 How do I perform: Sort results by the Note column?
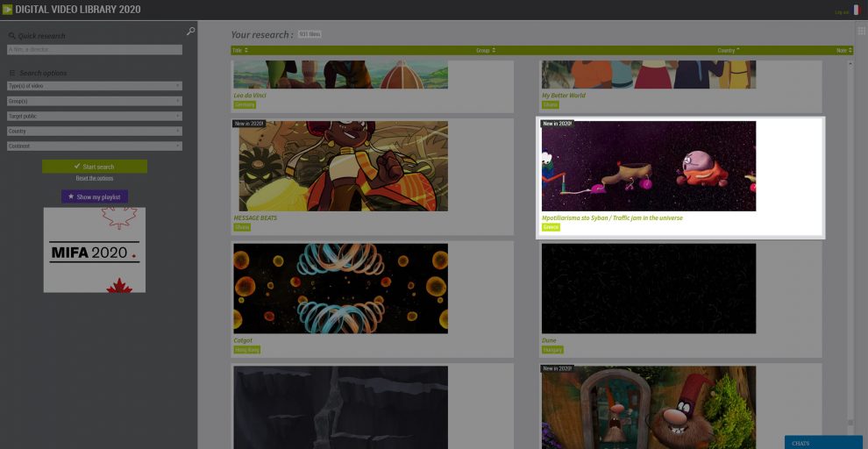(x=843, y=51)
